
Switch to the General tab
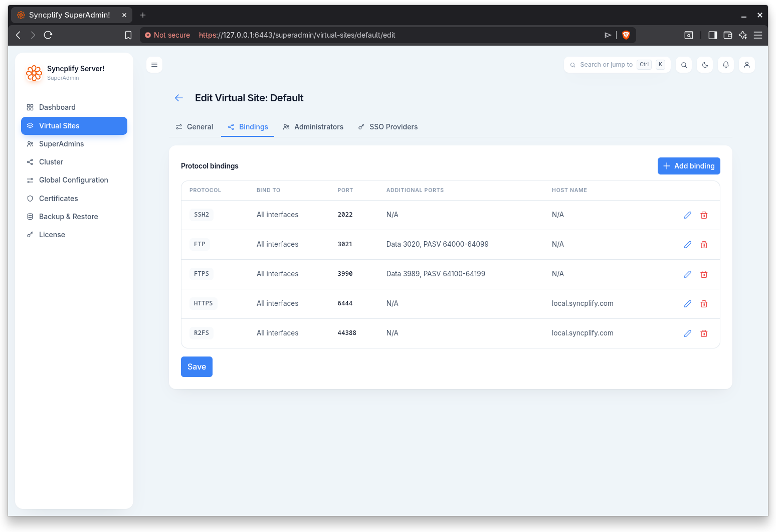(x=195, y=127)
